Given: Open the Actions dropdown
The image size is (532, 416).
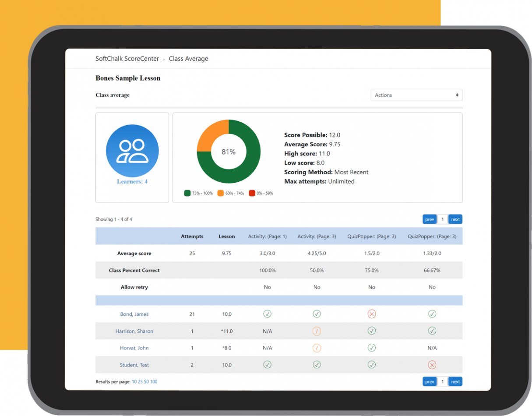Looking at the screenshot, I should 416,95.
